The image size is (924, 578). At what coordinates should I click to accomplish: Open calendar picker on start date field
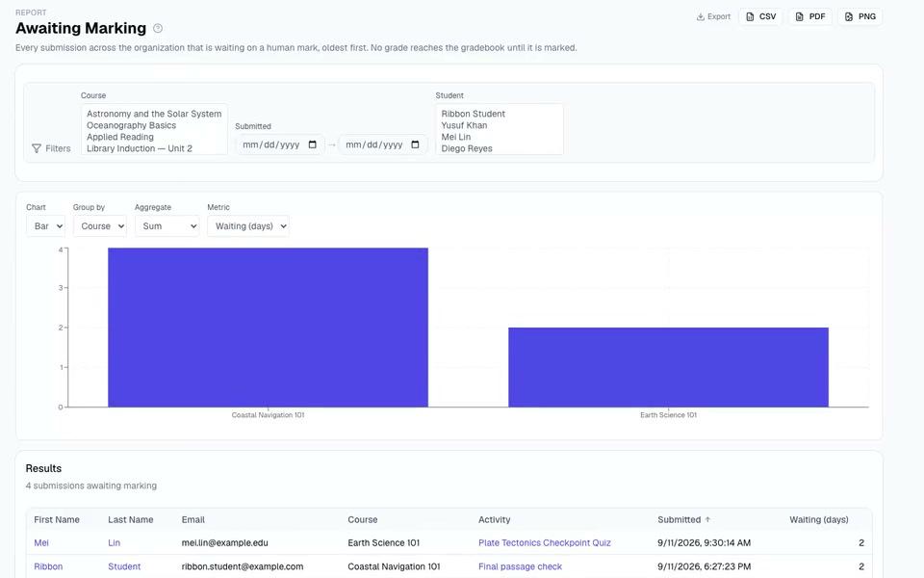(313, 144)
